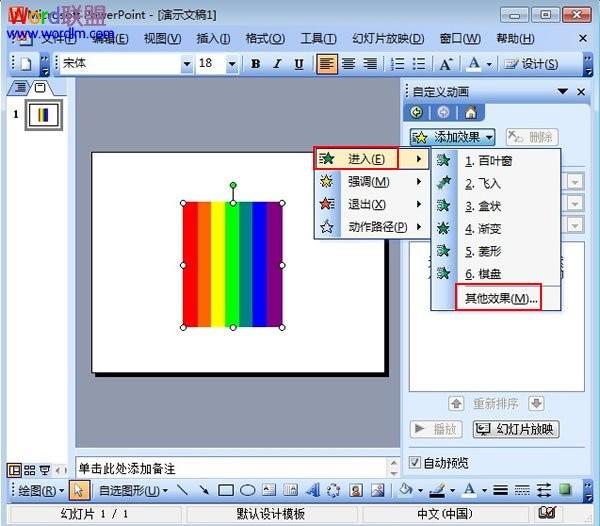The width and height of the screenshot is (600, 526).
Task: Click the 设计(S) button
Action: 531,64
